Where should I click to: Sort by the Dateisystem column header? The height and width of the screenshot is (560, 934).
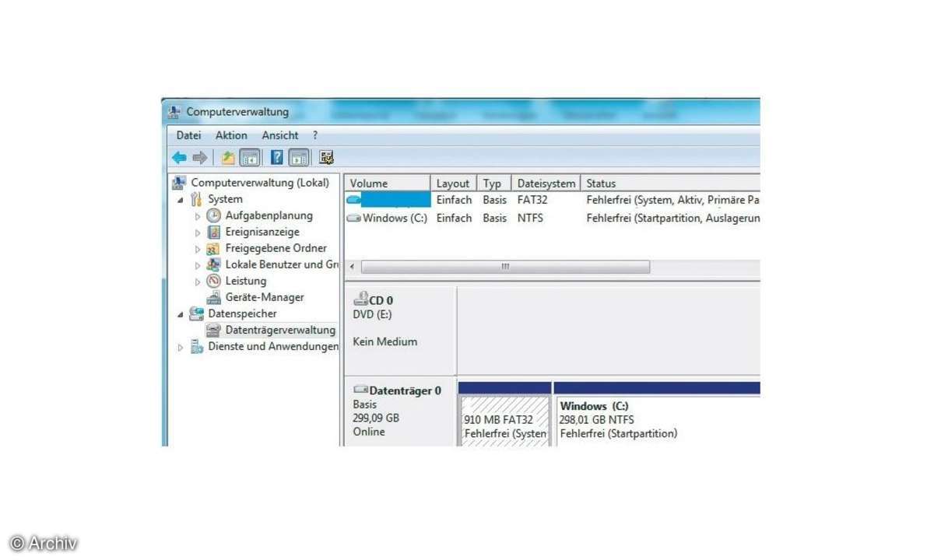(546, 184)
